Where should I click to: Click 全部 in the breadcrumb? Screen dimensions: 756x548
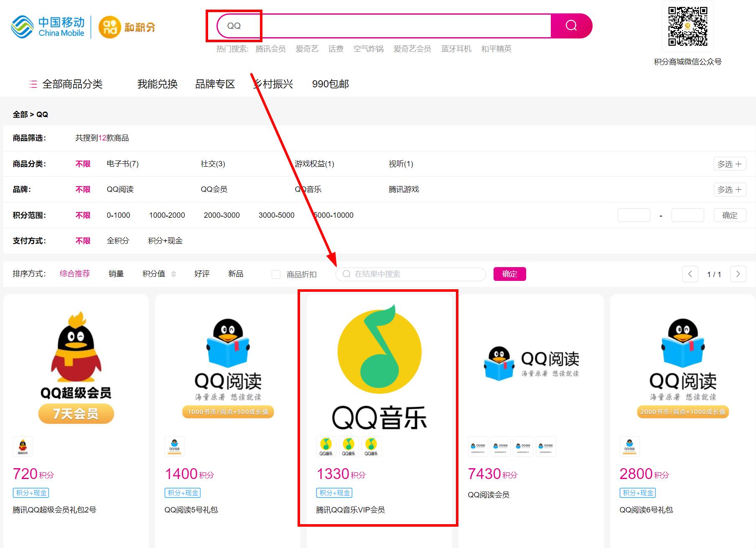click(x=20, y=115)
